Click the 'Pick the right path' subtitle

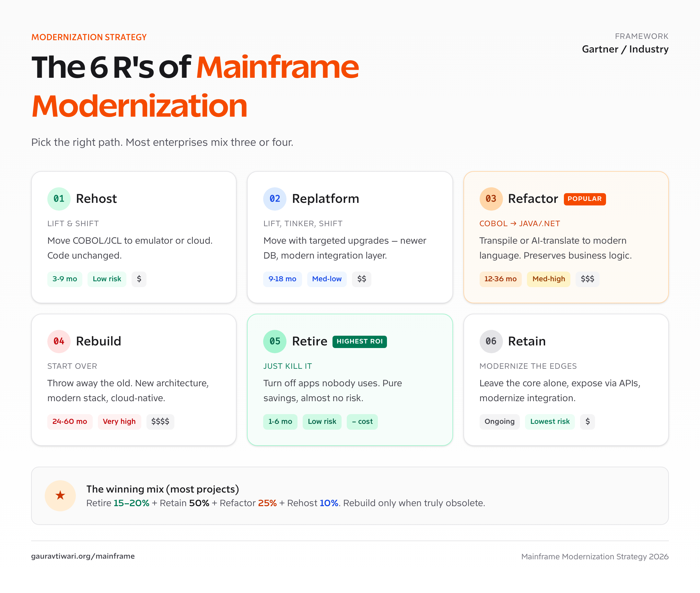[x=162, y=142]
